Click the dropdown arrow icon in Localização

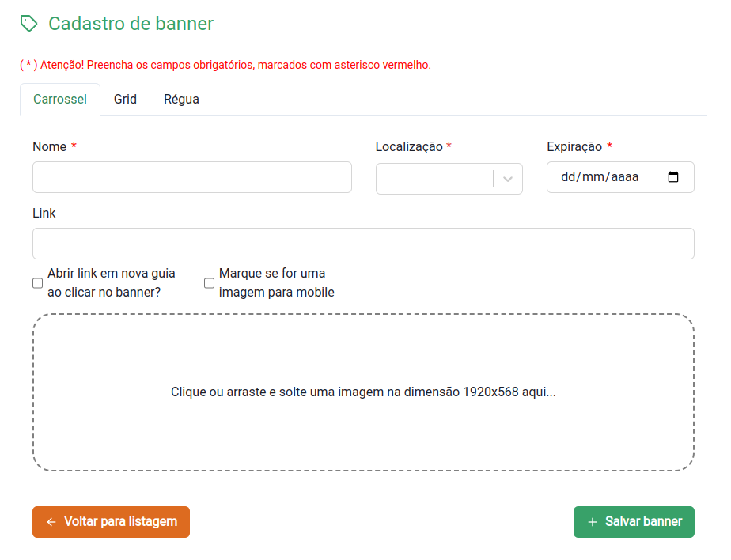pyautogui.click(x=509, y=179)
